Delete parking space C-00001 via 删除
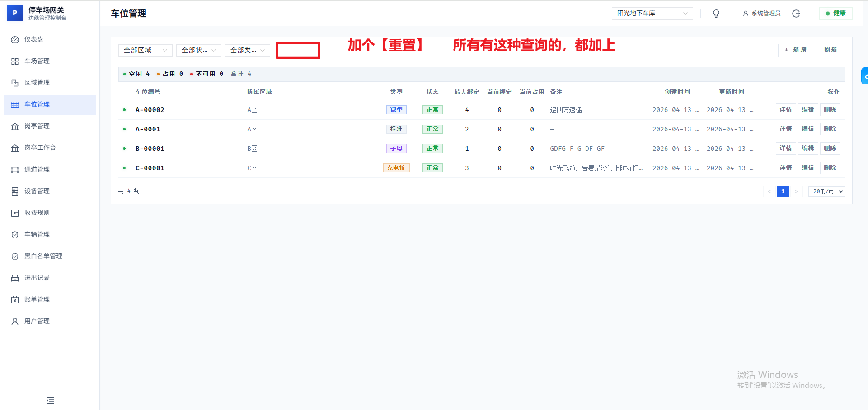 coord(830,168)
